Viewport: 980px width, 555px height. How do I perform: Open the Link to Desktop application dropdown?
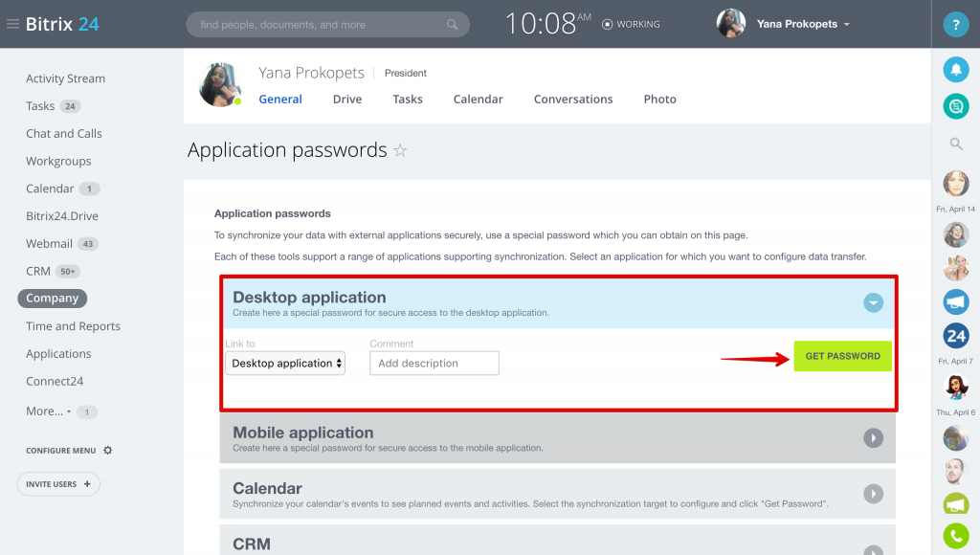pos(285,363)
